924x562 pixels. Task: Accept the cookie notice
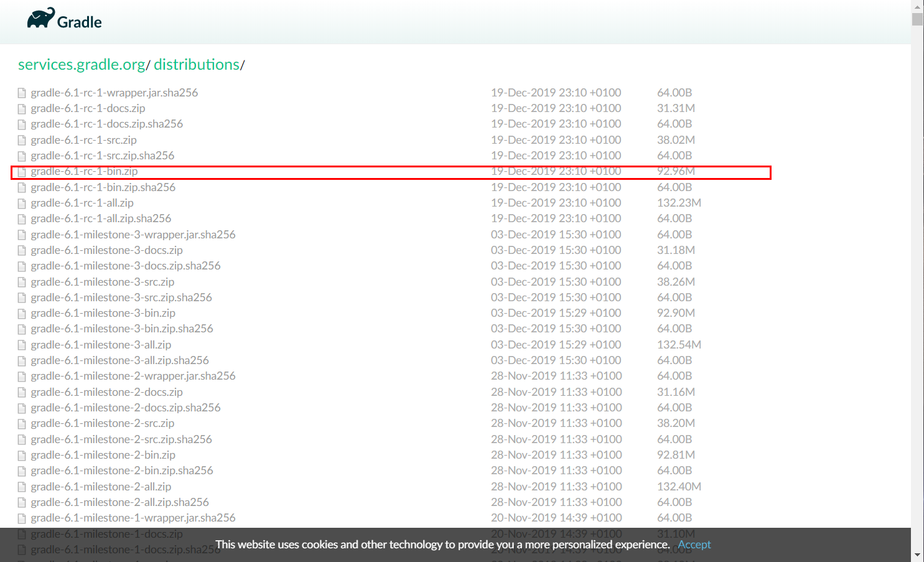click(x=694, y=545)
